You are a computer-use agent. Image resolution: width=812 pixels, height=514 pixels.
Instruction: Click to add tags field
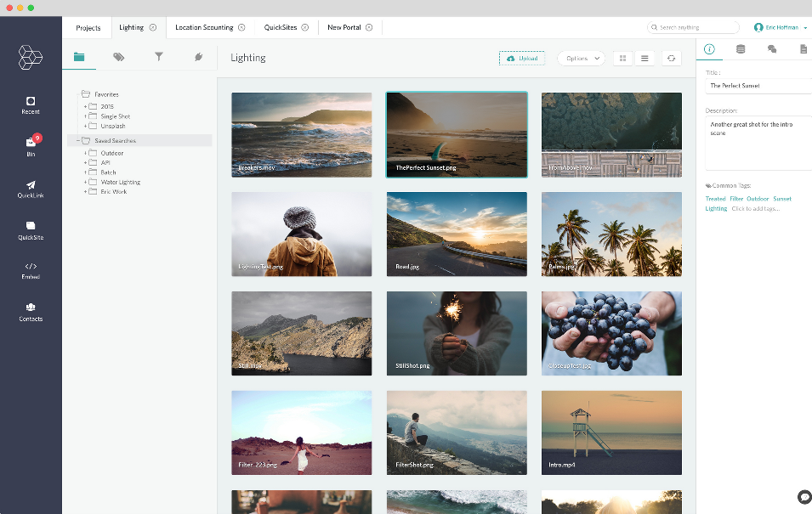point(756,209)
